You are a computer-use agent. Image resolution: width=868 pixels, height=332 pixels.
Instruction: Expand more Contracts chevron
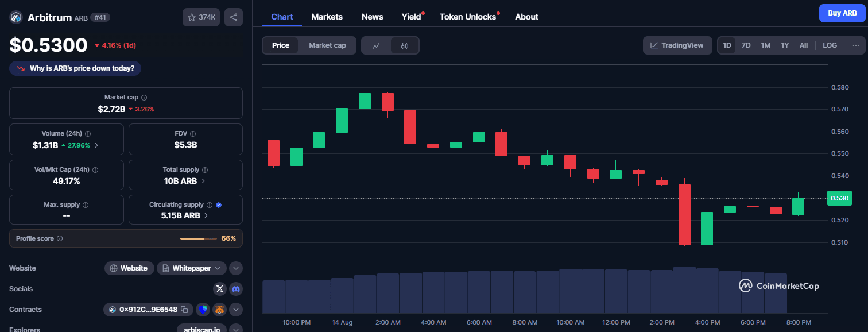[236, 310]
